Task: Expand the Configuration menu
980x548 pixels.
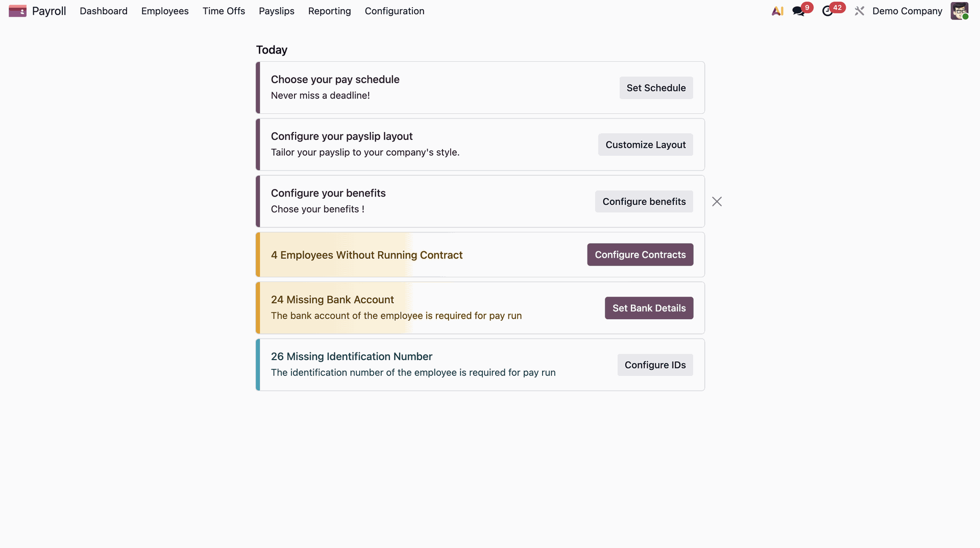Action: coord(395,11)
